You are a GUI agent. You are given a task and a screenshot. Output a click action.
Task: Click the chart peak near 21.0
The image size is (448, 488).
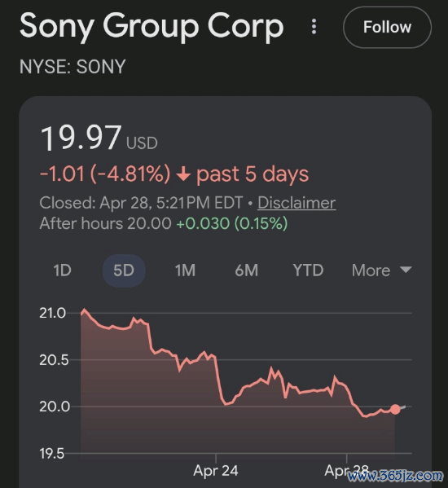84,310
